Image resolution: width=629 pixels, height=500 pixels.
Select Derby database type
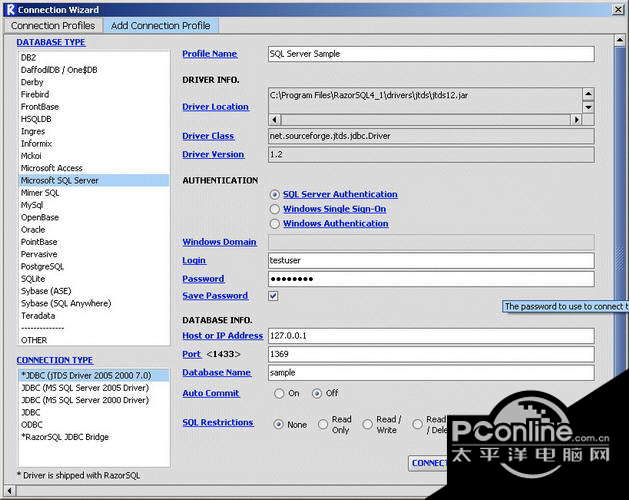pyautogui.click(x=94, y=82)
